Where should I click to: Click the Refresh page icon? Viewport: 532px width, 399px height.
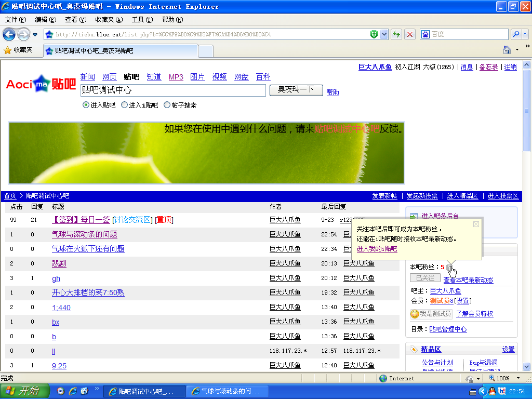pyautogui.click(x=396, y=34)
